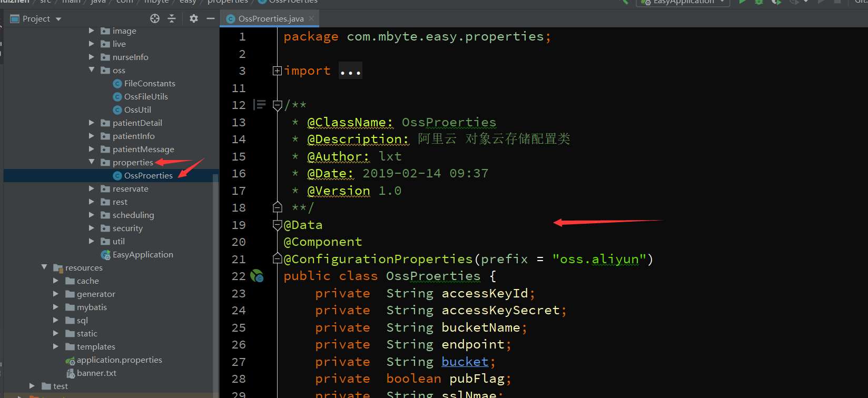Open the Project view dropdown
The width and height of the screenshot is (868, 398).
[x=58, y=19]
